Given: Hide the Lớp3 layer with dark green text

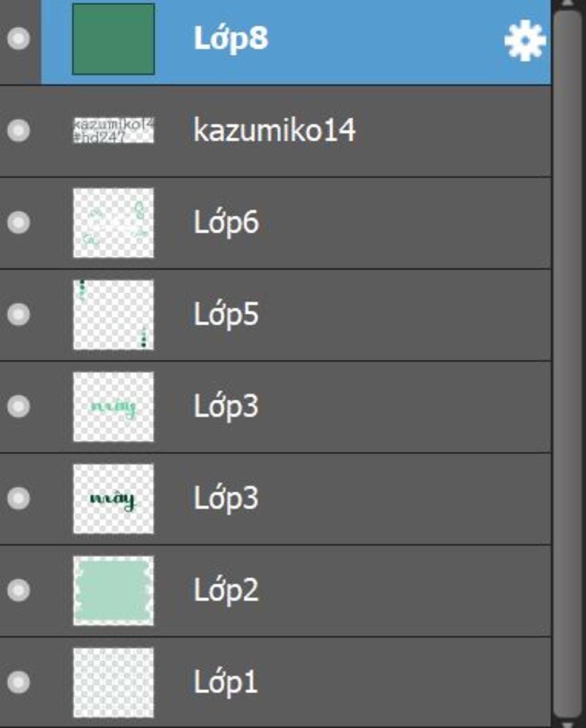Looking at the screenshot, I should pos(18,498).
